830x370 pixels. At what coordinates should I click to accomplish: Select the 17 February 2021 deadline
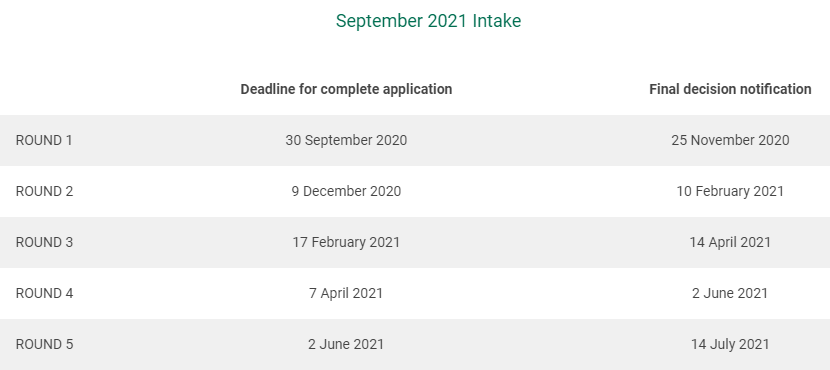346,242
